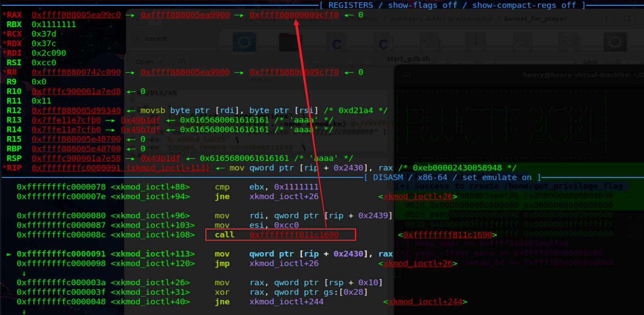
Task: Click the xor rax, gs:[0x28] instruction
Action: 291,292
